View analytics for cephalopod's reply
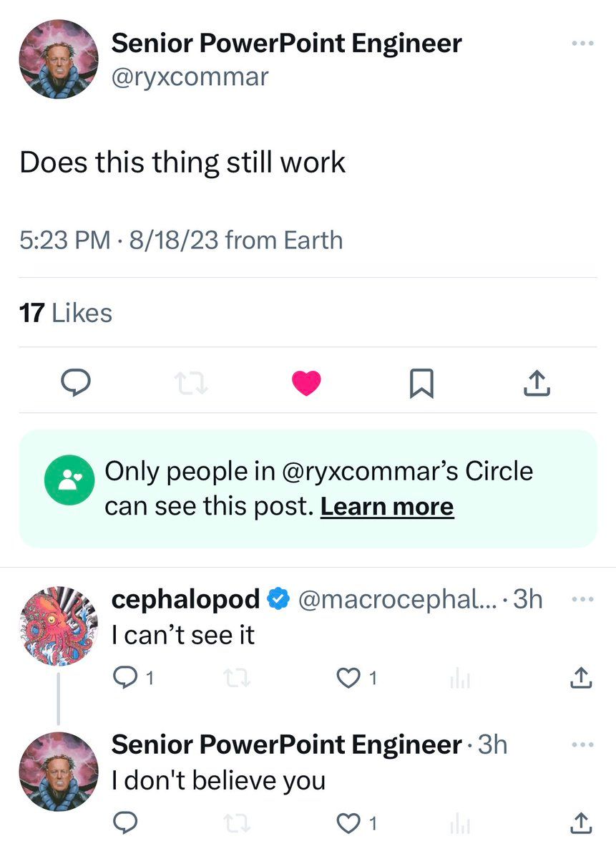Image resolution: width=616 pixels, height=859 pixels. (x=460, y=677)
